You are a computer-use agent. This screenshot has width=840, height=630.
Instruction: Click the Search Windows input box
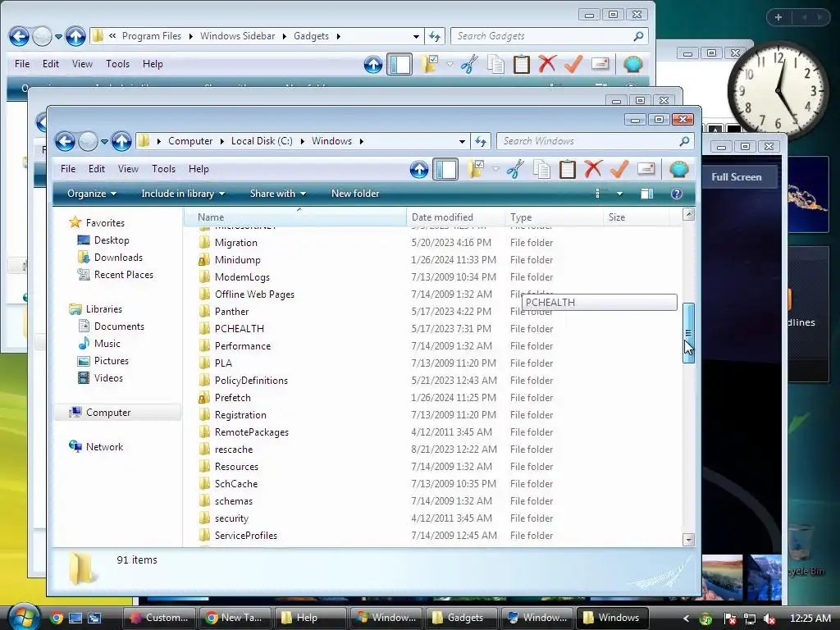coord(587,141)
